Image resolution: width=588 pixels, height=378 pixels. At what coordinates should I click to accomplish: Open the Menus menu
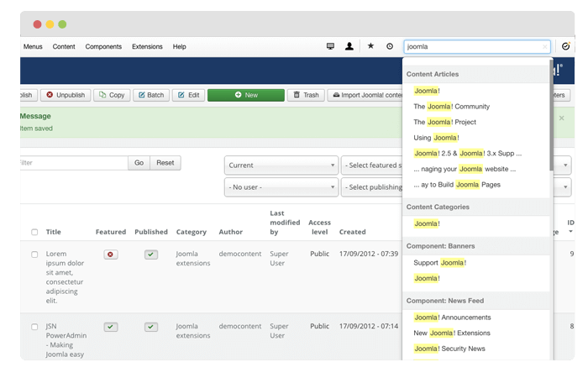click(x=33, y=46)
